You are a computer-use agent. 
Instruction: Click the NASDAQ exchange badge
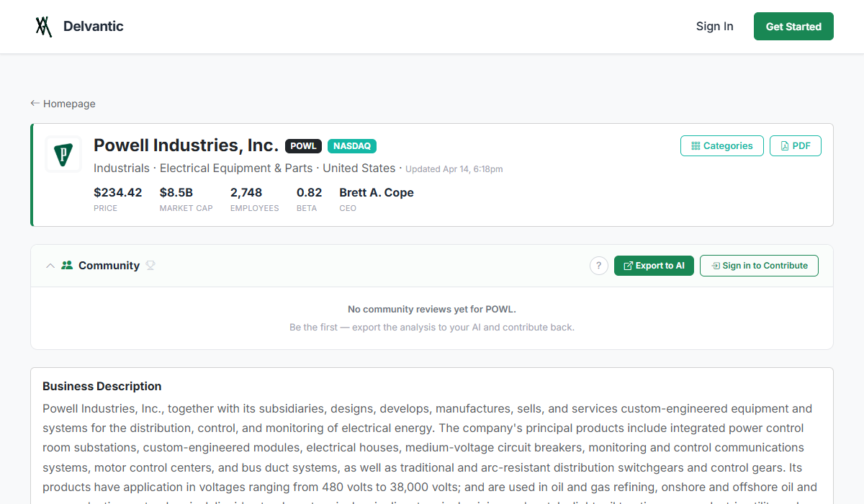point(352,146)
